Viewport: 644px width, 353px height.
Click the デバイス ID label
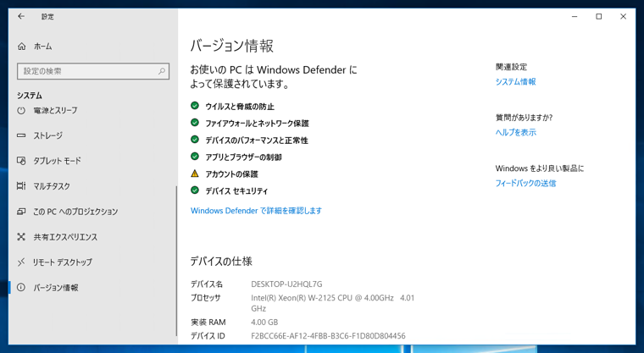point(208,336)
